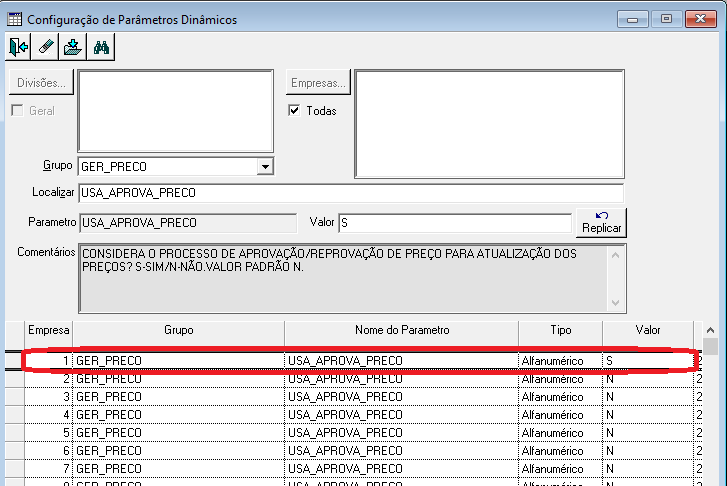
Task: Click the Tipo column header
Action: (561, 330)
